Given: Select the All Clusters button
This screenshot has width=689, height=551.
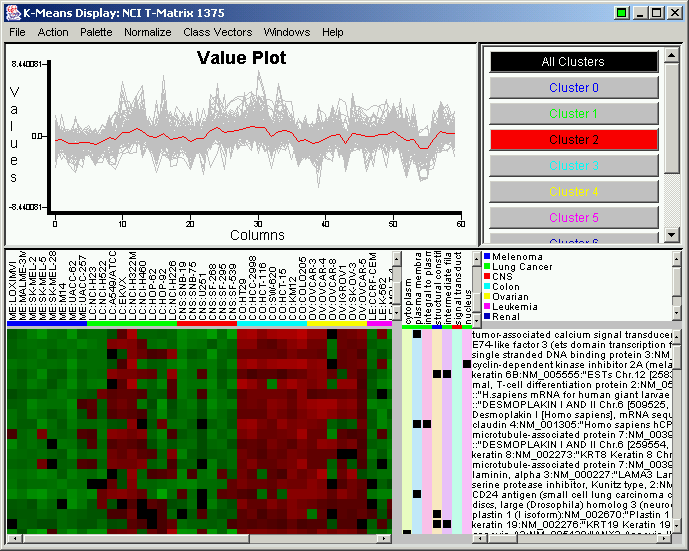Looking at the screenshot, I should (x=573, y=62).
